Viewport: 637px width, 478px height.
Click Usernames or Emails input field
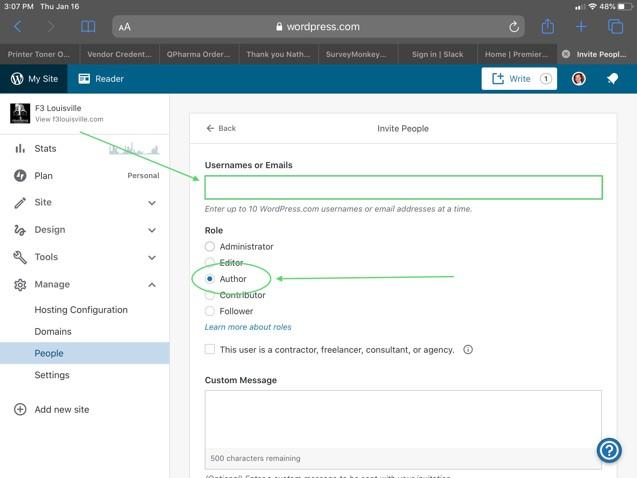[x=403, y=187]
